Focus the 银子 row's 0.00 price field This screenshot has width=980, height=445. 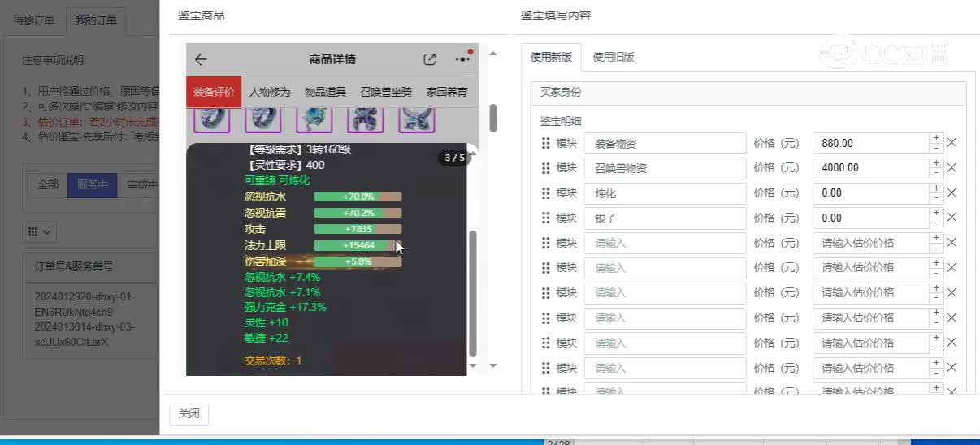click(871, 218)
